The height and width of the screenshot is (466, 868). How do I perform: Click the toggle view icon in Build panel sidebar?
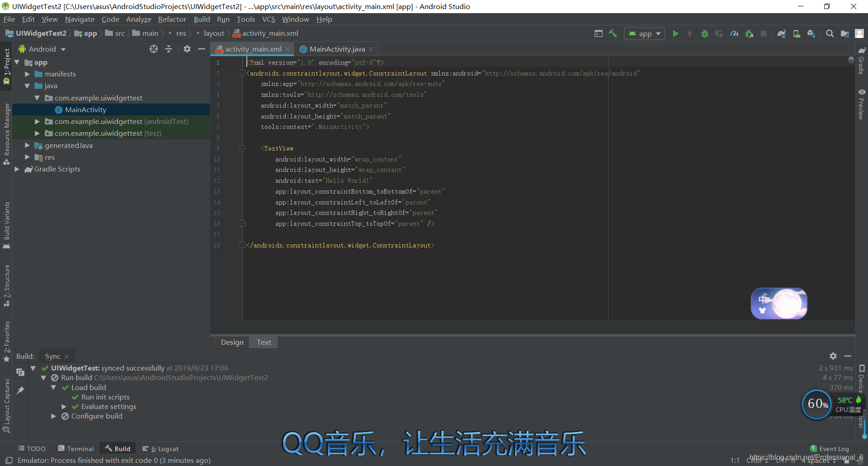click(20, 372)
